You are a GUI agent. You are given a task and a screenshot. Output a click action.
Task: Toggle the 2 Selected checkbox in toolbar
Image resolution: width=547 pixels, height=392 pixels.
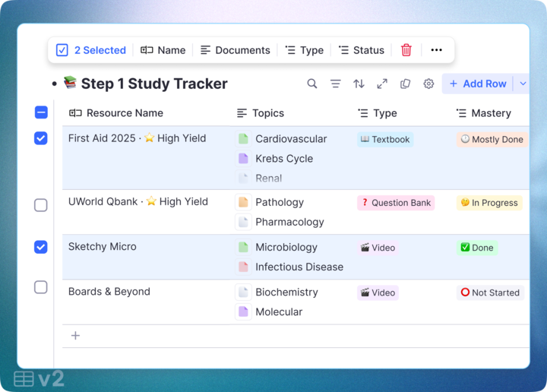pyautogui.click(x=62, y=50)
